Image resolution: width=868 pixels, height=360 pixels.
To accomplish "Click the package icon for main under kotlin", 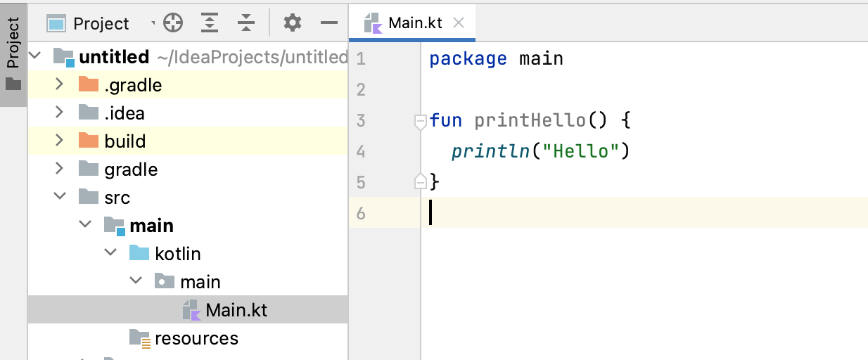I will point(165,281).
